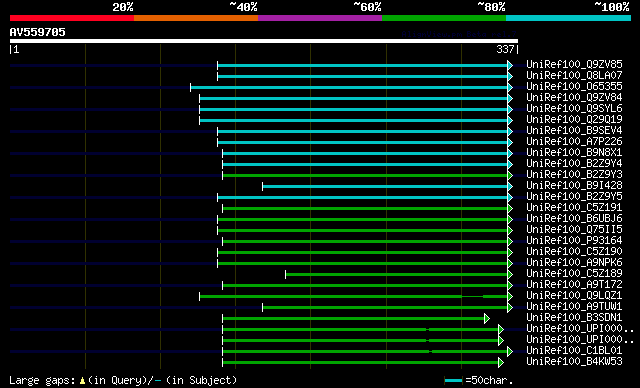Open the UniRef100_O65355 hit label
The width and height of the screenshot is (640, 388).
coord(574,86)
